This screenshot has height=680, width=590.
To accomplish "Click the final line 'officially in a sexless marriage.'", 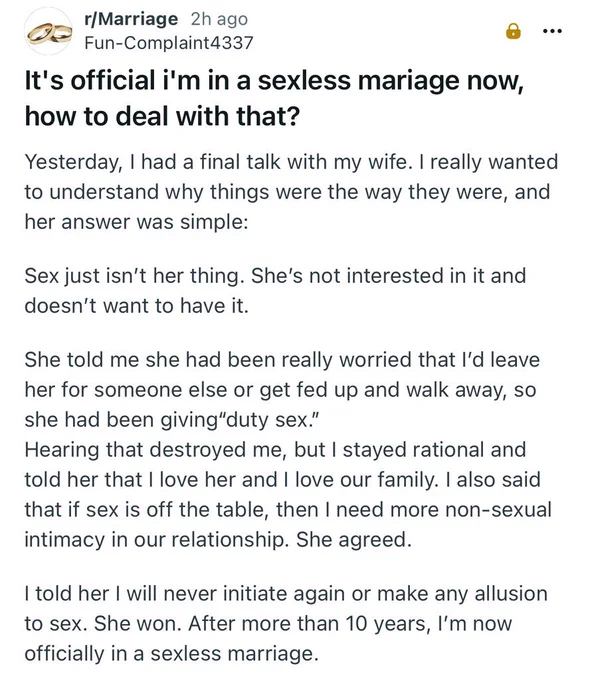I will (x=171, y=654).
